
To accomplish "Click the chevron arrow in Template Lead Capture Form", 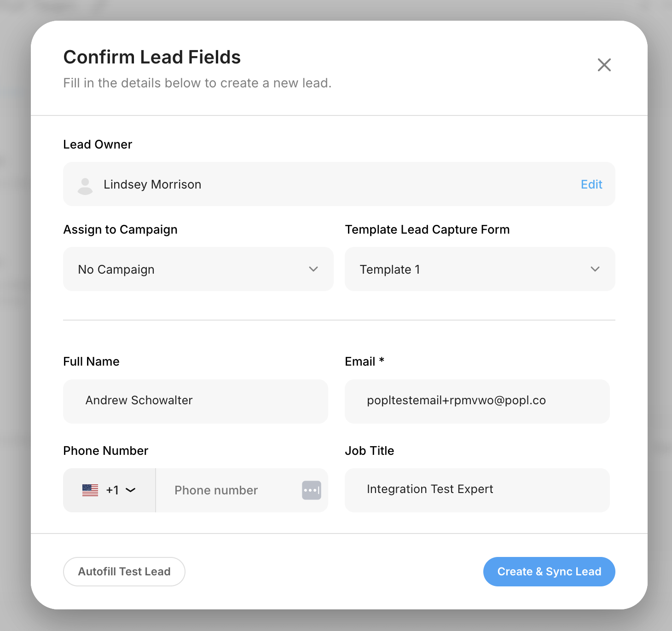I will (595, 269).
